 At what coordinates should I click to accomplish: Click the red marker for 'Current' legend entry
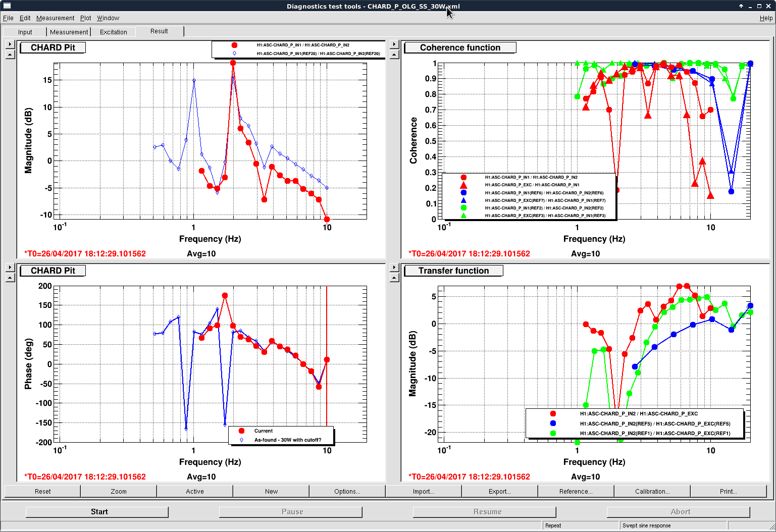241,431
